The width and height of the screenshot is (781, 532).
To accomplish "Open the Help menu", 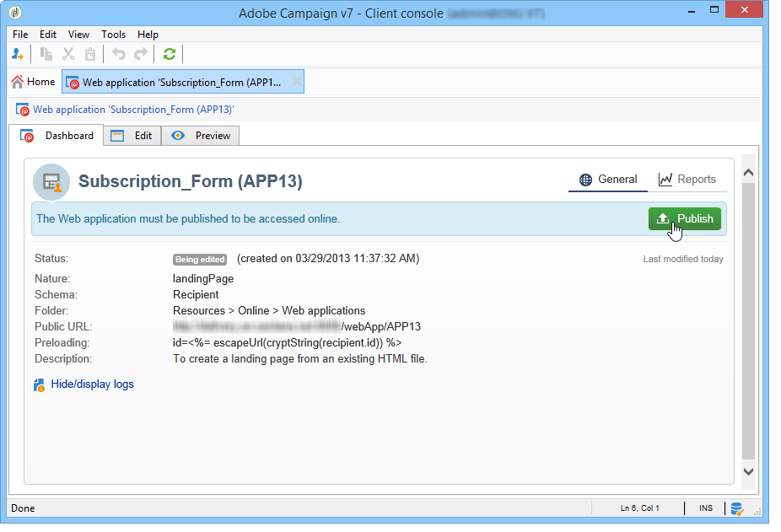I will 148,35.
